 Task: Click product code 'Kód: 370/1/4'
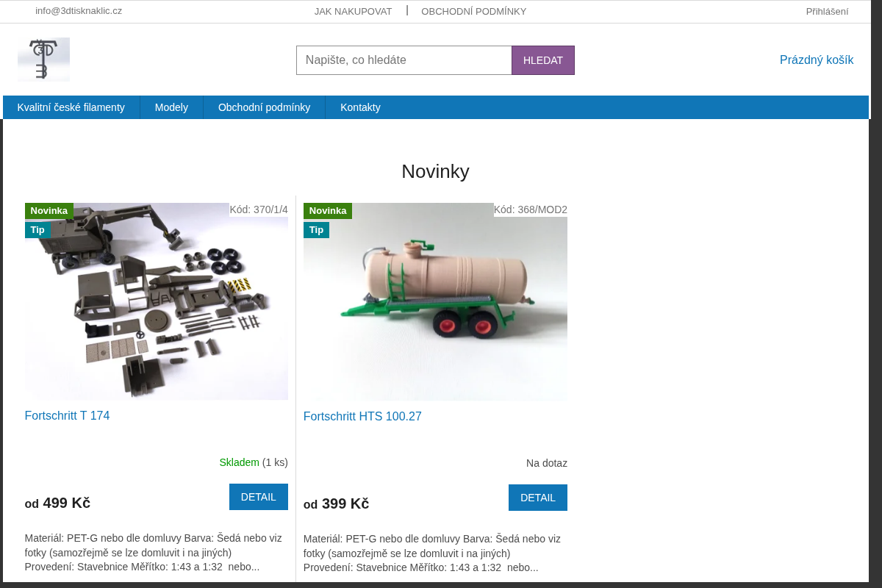[259, 209]
